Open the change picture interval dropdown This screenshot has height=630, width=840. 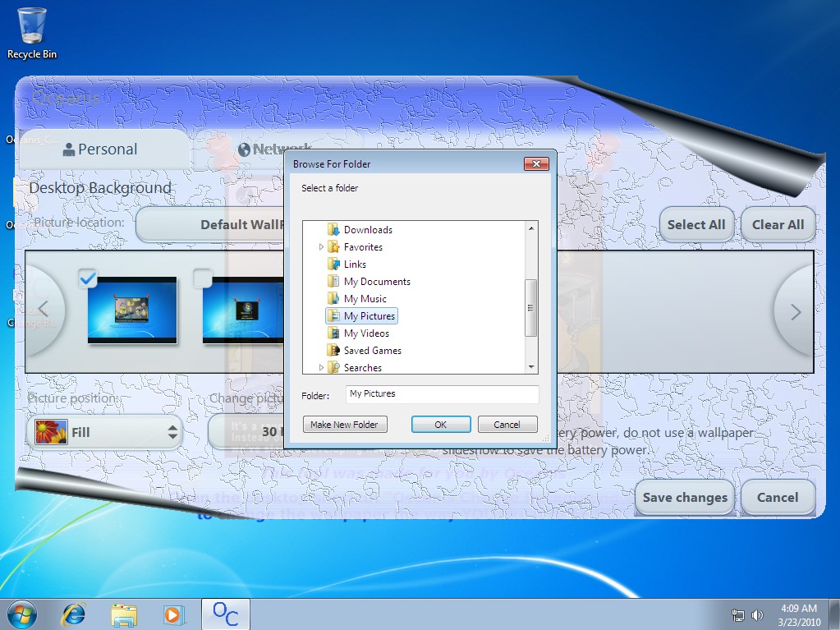[x=246, y=432]
